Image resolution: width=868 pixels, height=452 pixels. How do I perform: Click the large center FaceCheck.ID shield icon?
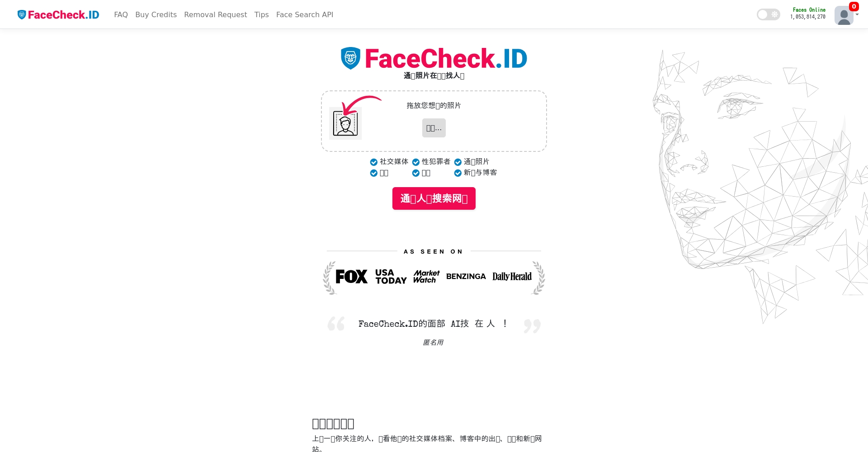click(350, 58)
